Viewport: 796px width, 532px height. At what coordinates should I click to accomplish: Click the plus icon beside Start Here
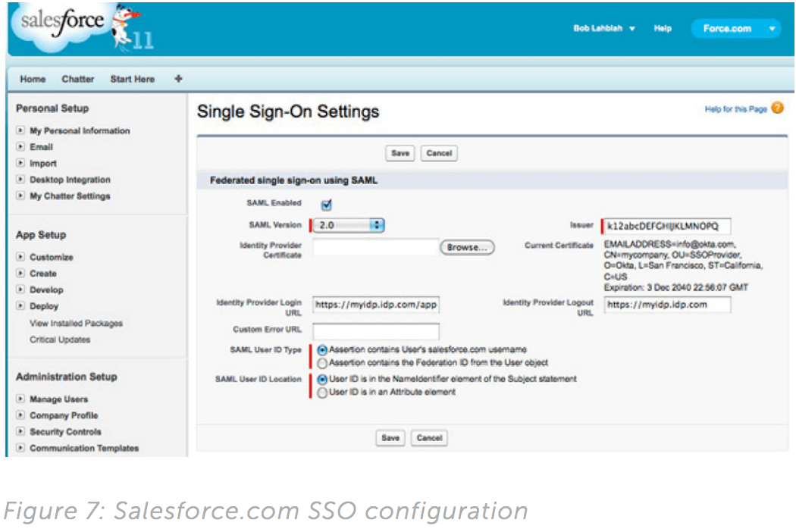[x=179, y=78]
